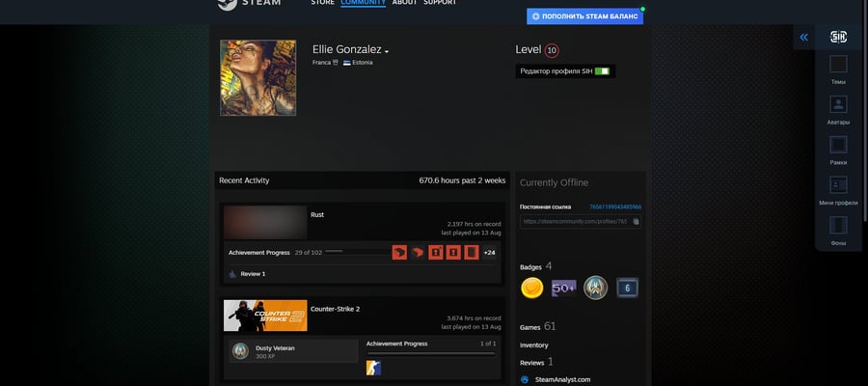Click Rust Achievement Progress label
This screenshot has width=868, height=386.
tap(259, 253)
